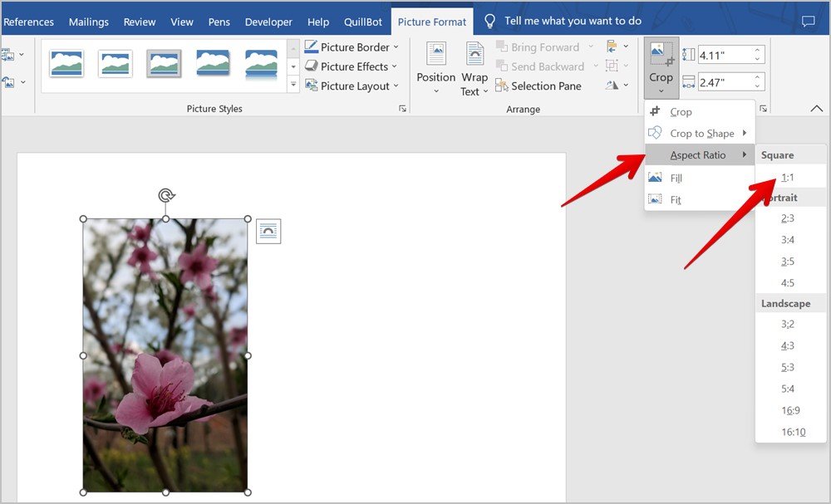This screenshot has width=831, height=504.
Task: Open the Comments speech bubble icon
Action: click(x=808, y=22)
